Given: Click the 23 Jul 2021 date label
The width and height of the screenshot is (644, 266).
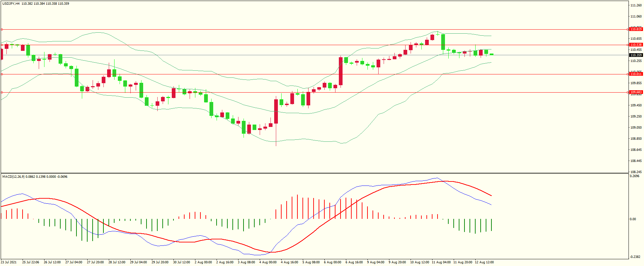Looking at the screenshot, I should [9, 262].
